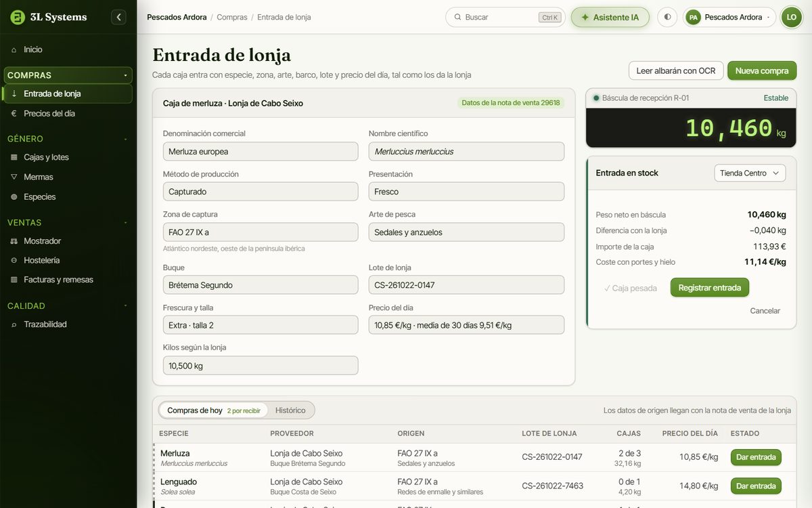Click the Mermas triangle icon

(14, 177)
